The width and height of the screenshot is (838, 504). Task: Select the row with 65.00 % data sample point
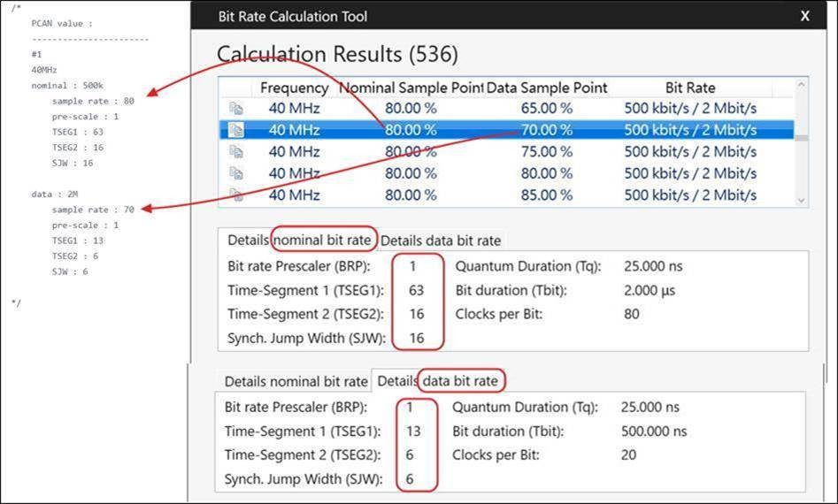coord(507,109)
